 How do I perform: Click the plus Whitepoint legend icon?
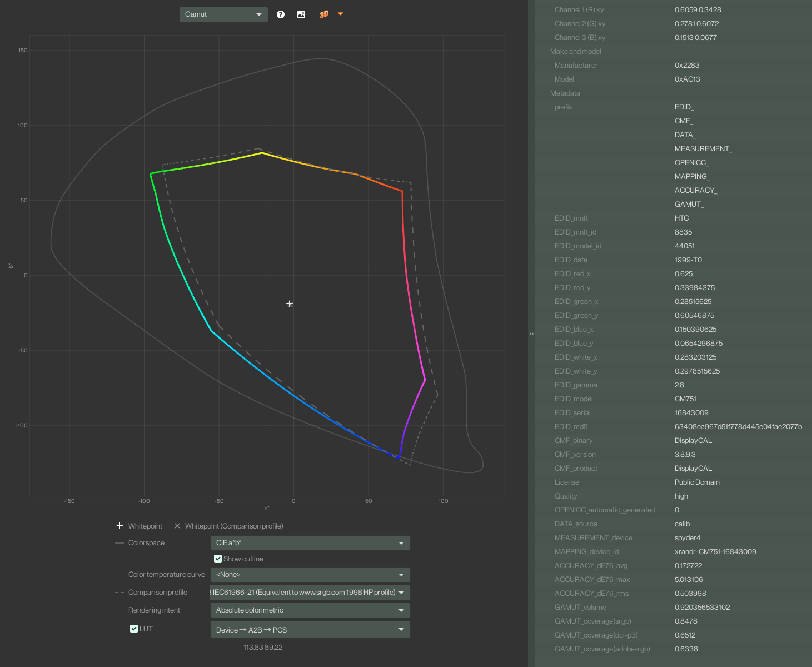point(119,526)
